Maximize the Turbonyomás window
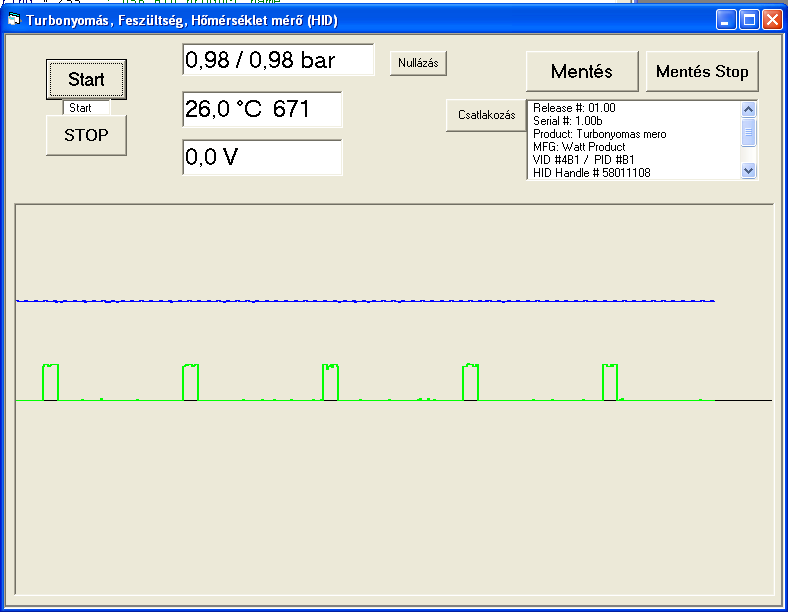Screen dimensions: 788x612 click(749, 20)
